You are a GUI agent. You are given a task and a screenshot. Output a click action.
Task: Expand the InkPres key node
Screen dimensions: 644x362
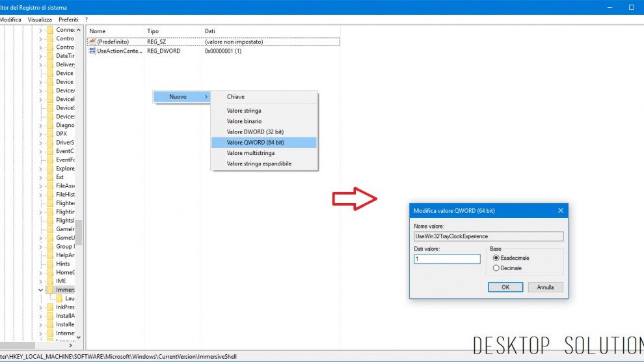coord(41,307)
